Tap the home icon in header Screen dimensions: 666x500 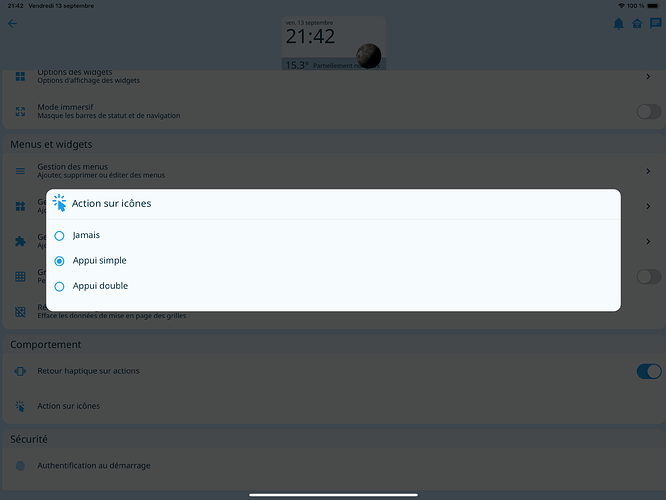[x=637, y=24]
